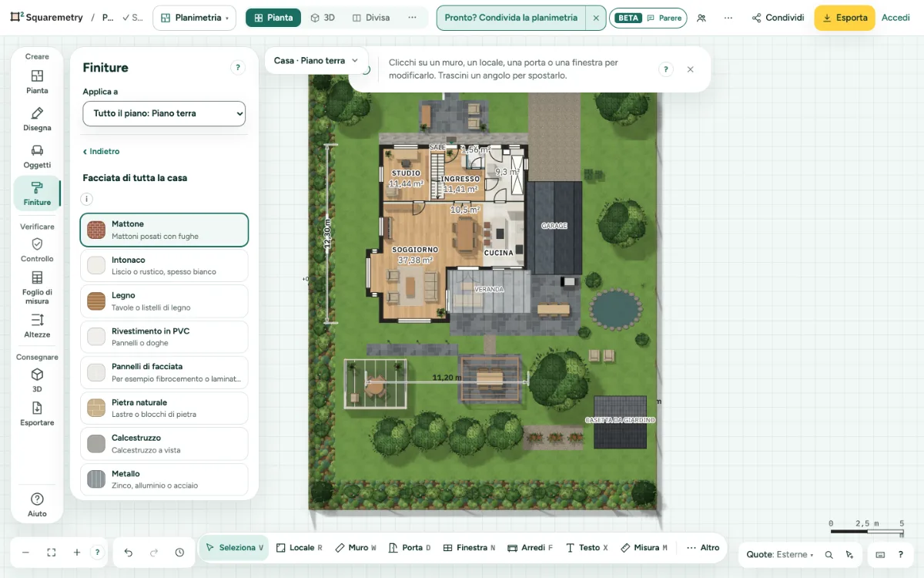This screenshot has width=924, height=578.
Task: Open more view modes ellipsis
Action: 412,18
